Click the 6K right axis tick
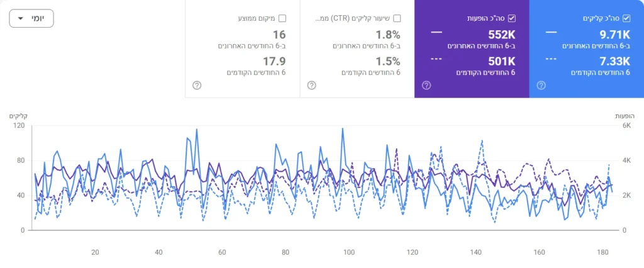 626,126
